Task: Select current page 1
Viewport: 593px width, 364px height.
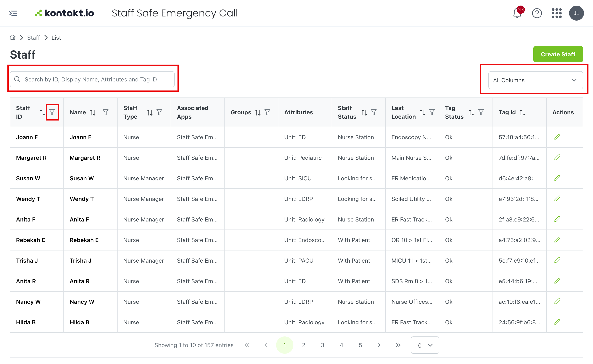Action: click(285, 345)
